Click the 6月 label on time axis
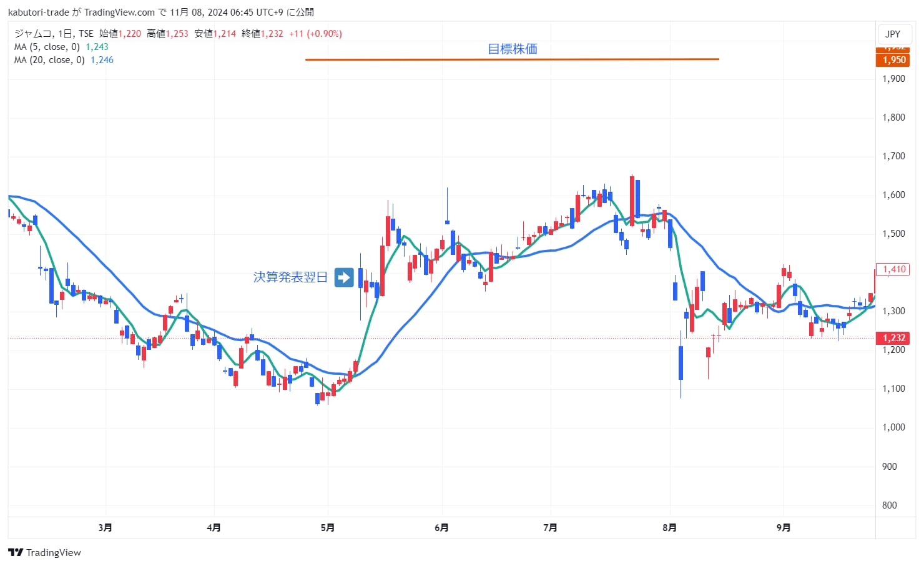This screenshot has width=924, height=566. coord(441,528)
